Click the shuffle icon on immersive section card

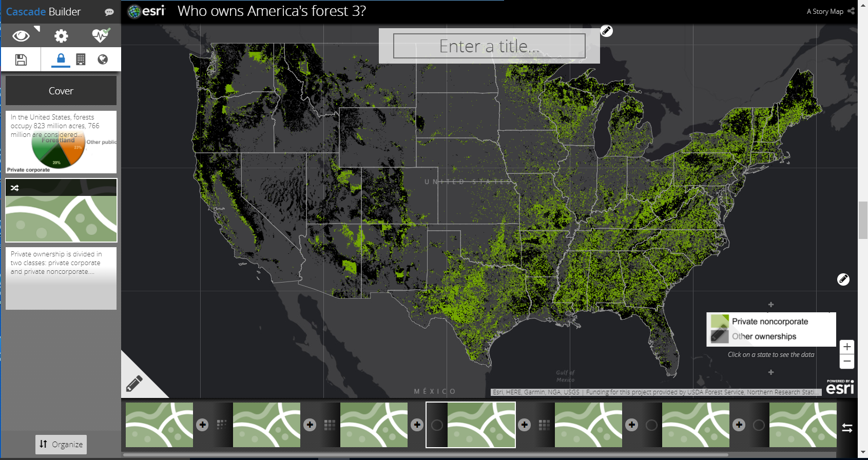(x=15, y=188)
